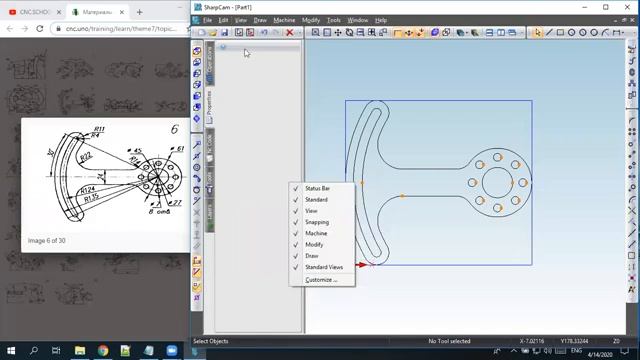
Task: Create a new file in SharpCam toolbar
Action: pyautogui.click(x=202, y=33)
